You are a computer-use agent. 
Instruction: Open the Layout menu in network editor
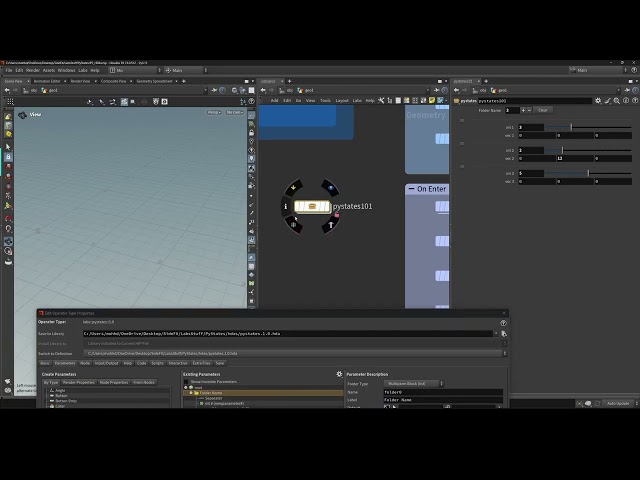point(342,100)
